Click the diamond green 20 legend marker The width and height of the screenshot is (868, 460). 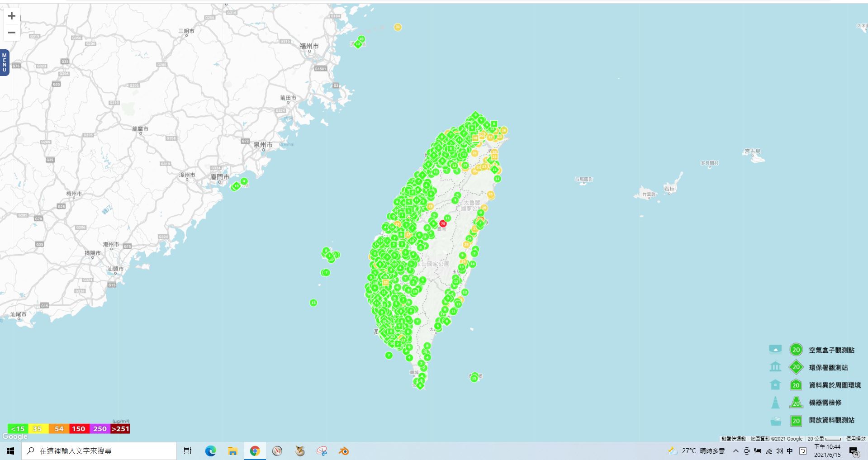click(x=796, y=367)
